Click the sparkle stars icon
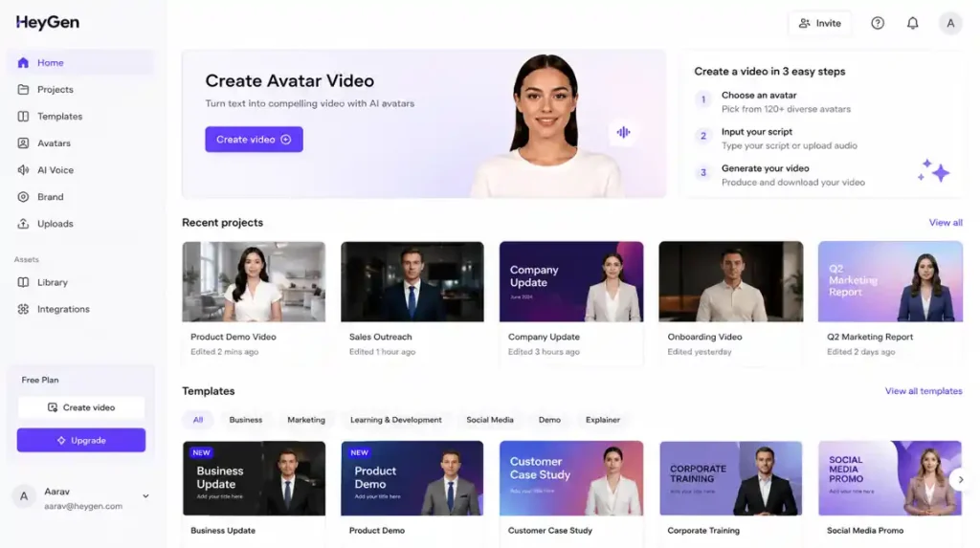Screen dimensions: 980x548 [x=934, y=170]
